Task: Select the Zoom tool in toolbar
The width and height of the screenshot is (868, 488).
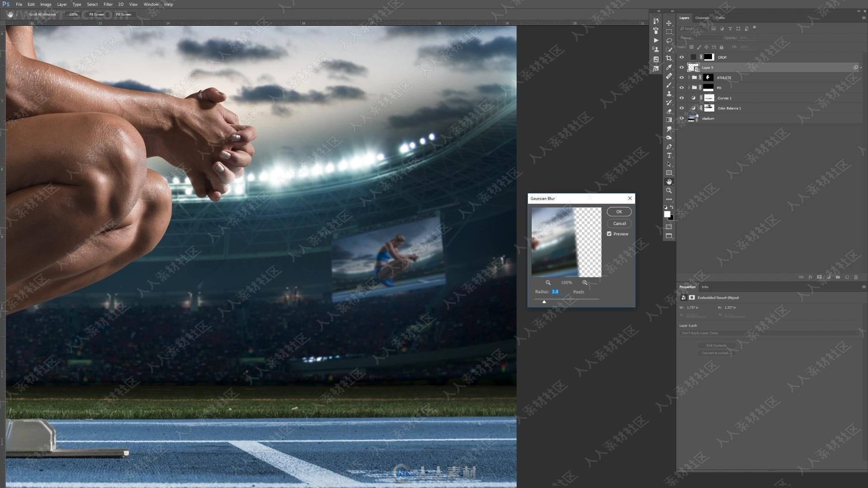Action: pos(669,190)
